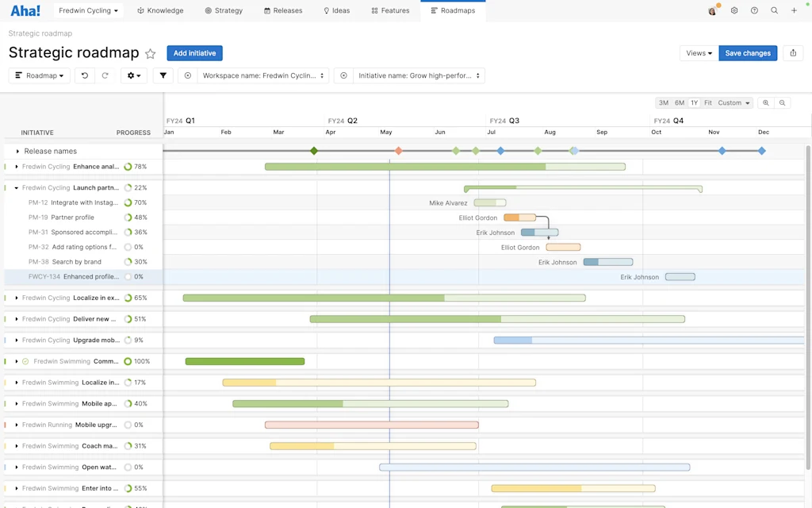Set timeline range to 6M
Image resolution: width=812 pixels, height=508 pixels.
click(x=680, y=102)
